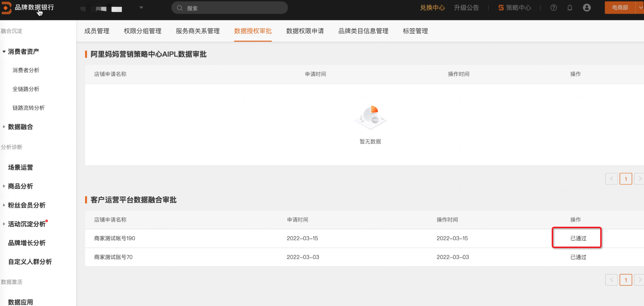Switch to the 标签管理 tab
644x306 pixels.
[x=415, y=31]
